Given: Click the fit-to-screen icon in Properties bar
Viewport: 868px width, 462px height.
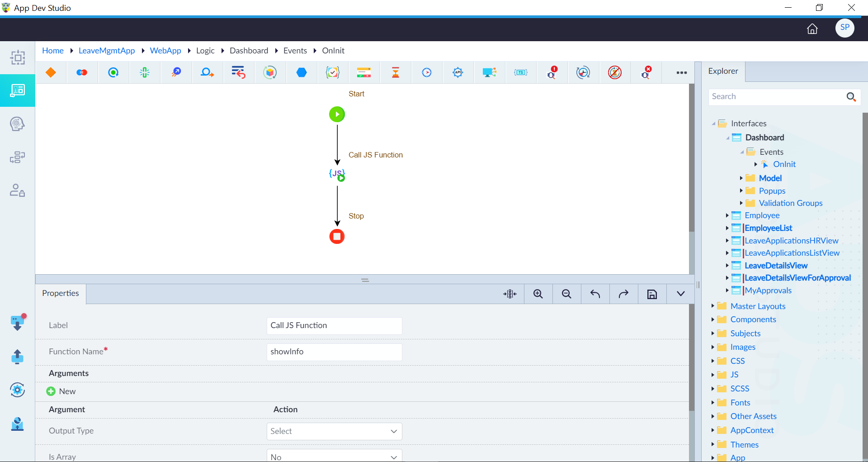Looking at the screenshot, I should [x=510, y=294].
